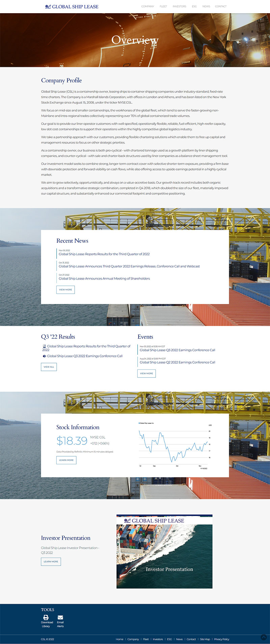This screenshot has width=270, height=644.
Task: Click the Global Ship Lease header logo
Action: 72,7
